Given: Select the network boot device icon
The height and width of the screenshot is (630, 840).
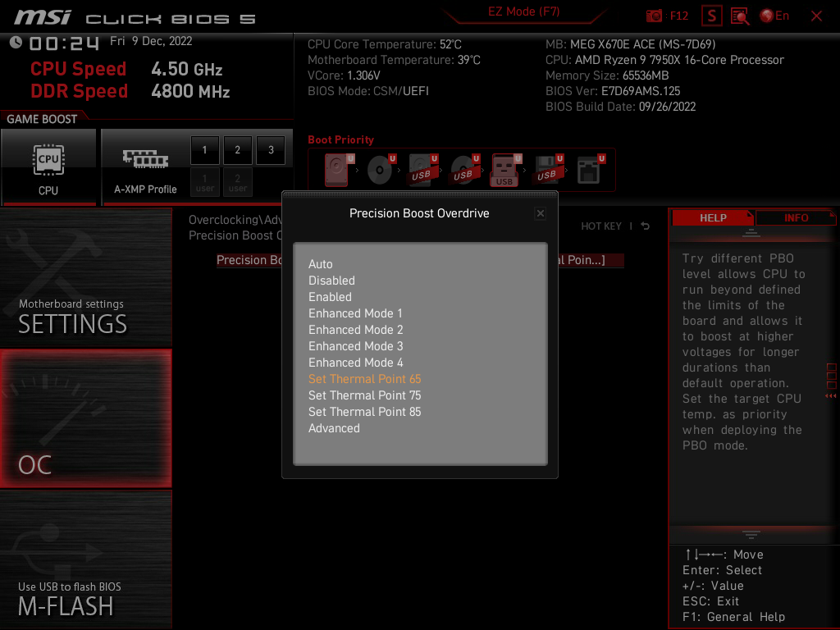Looking at the screenshot, I should (x=591, y=170).
